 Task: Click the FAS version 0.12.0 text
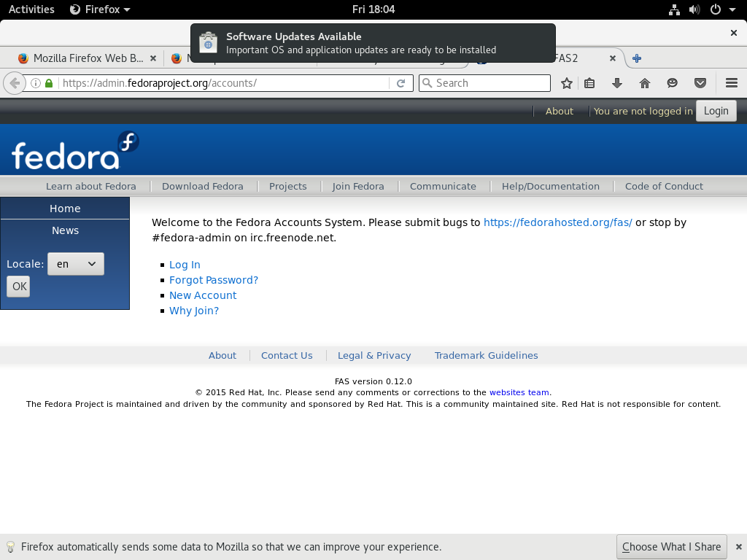pos(373,381)
